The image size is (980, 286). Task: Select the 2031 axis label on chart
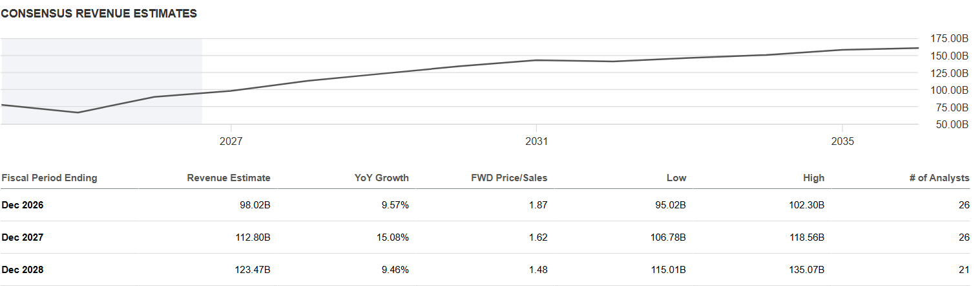coord(537,142)
